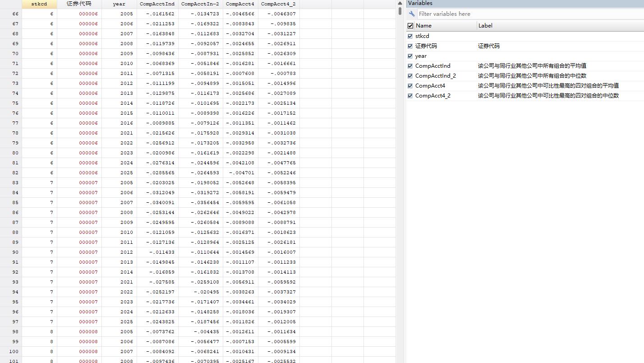Click cell -.0203025 in row 83
Image resolution: width=644 pixels, height=363 pixels.
coord(157,183)
